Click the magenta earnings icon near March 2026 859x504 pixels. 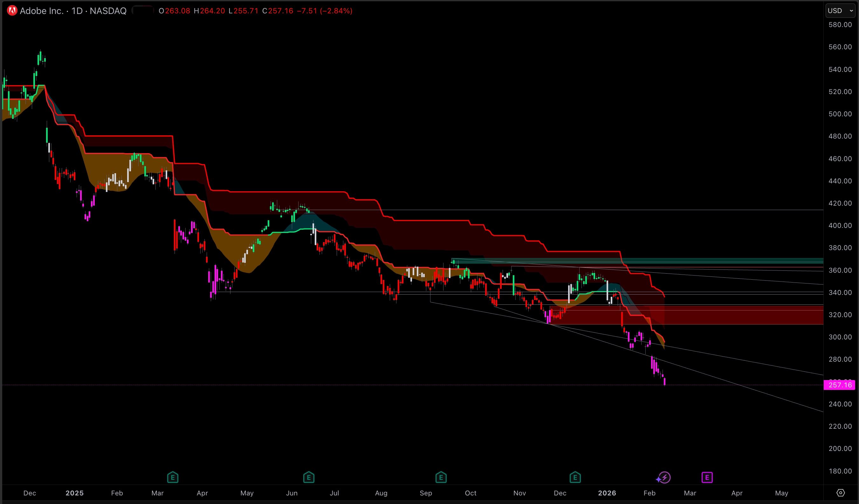coord(707,477)
